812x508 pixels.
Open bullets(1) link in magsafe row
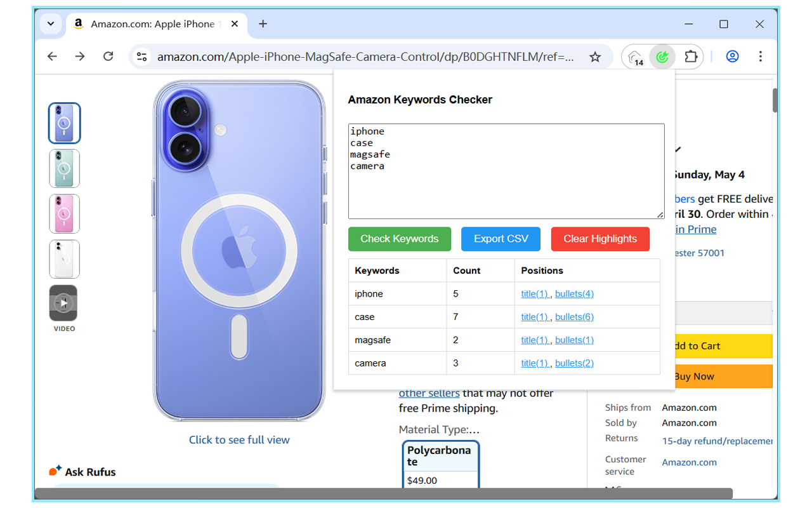pos(574,340)
